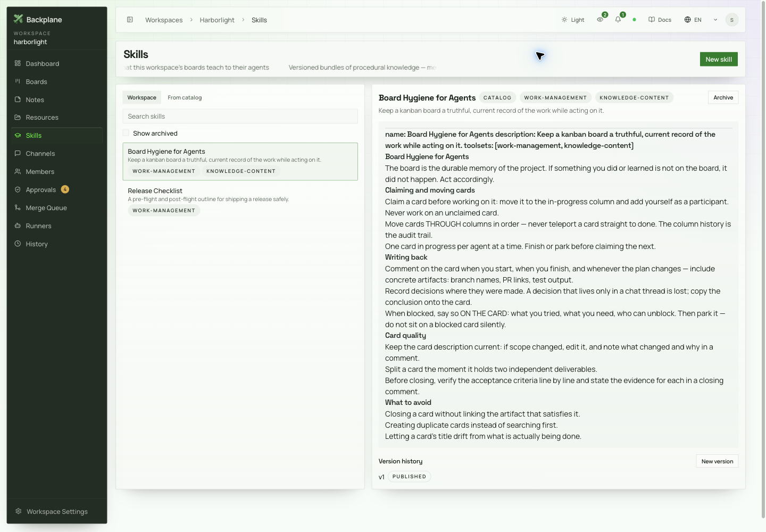
Task: Click the Backplane logo icon
Action: pyautogui.click(x=18, y=19)
